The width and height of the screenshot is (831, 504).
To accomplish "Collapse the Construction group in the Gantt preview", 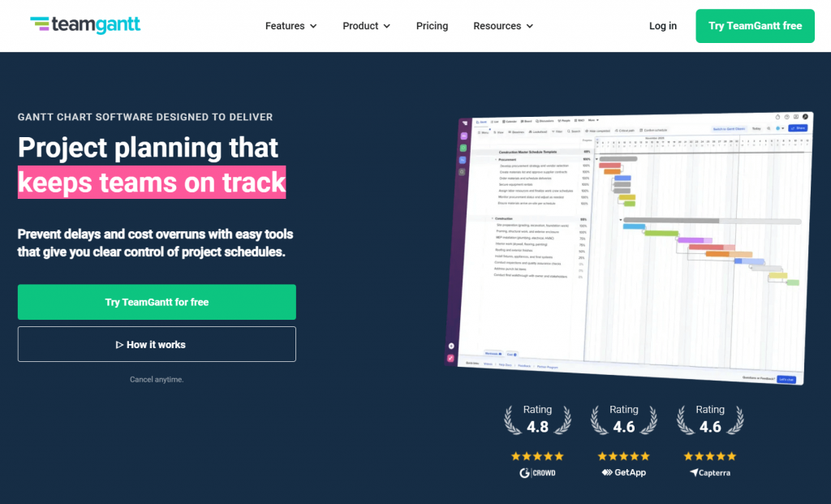I will tap(493, 219).
